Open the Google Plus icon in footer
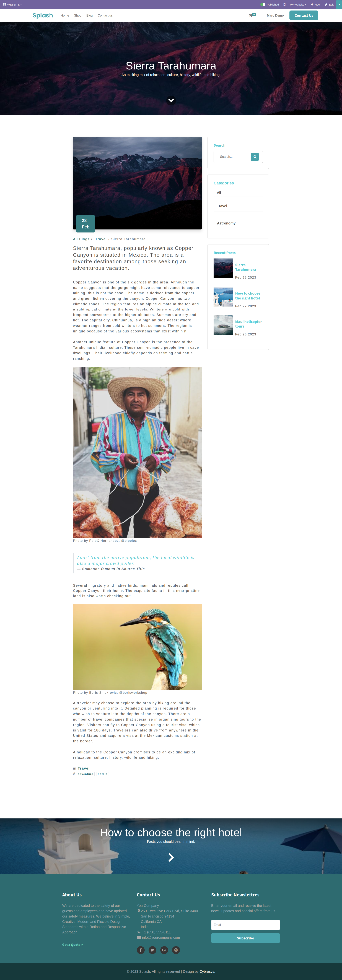342x980 pixels. 164,950
